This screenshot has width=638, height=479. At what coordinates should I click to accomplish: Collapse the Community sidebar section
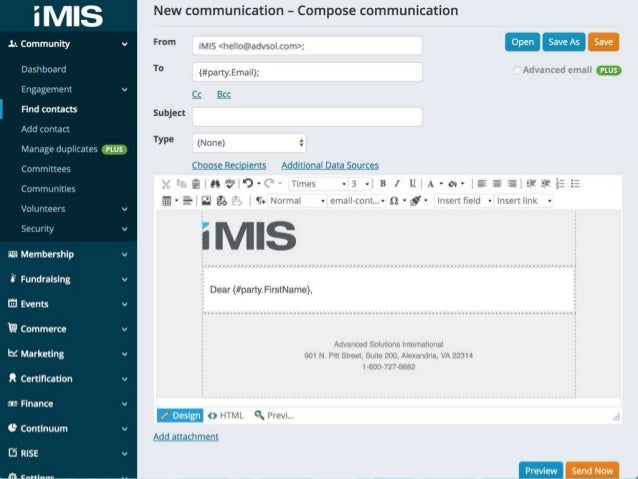[68, 44]
